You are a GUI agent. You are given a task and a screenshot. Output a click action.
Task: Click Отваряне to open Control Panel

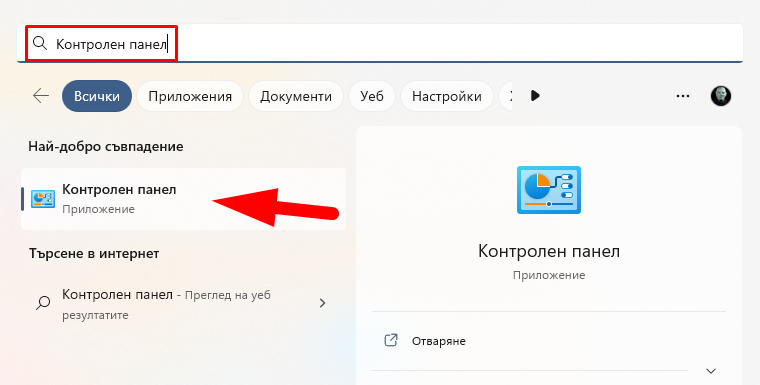439,341
